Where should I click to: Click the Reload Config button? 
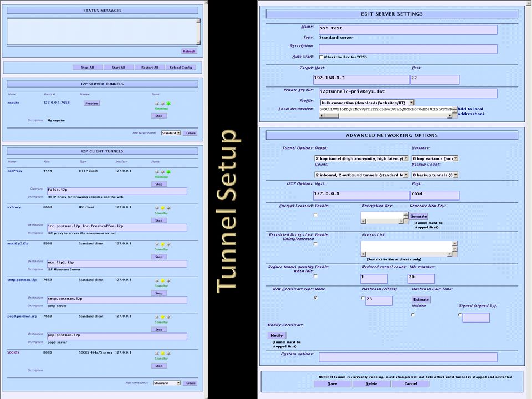(181, 68)
